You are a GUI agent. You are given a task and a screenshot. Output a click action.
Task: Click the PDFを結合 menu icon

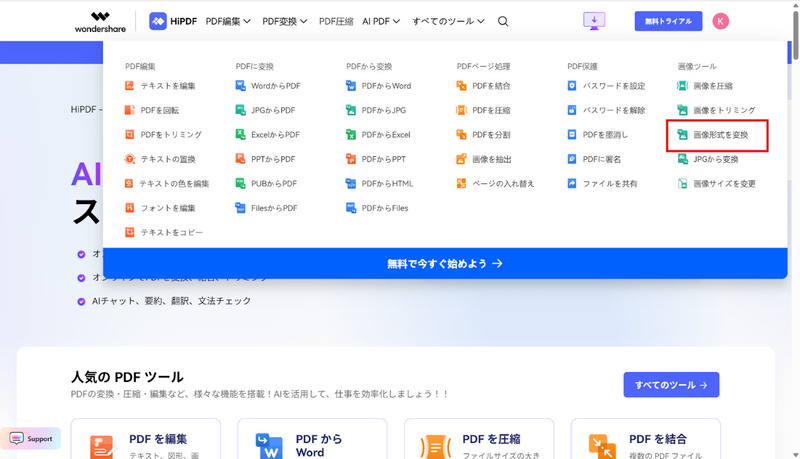point(461,86)
